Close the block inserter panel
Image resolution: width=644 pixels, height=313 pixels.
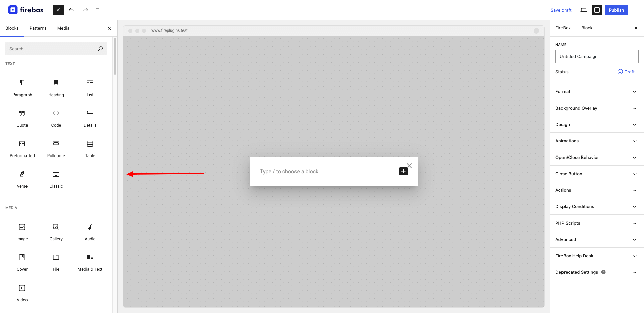coord(109,28)
